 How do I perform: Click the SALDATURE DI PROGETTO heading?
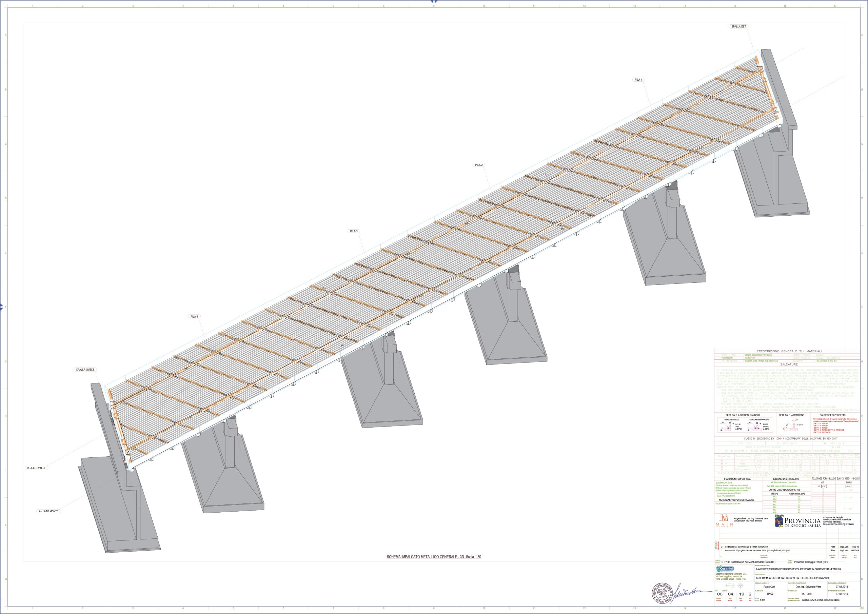point(832,415)
